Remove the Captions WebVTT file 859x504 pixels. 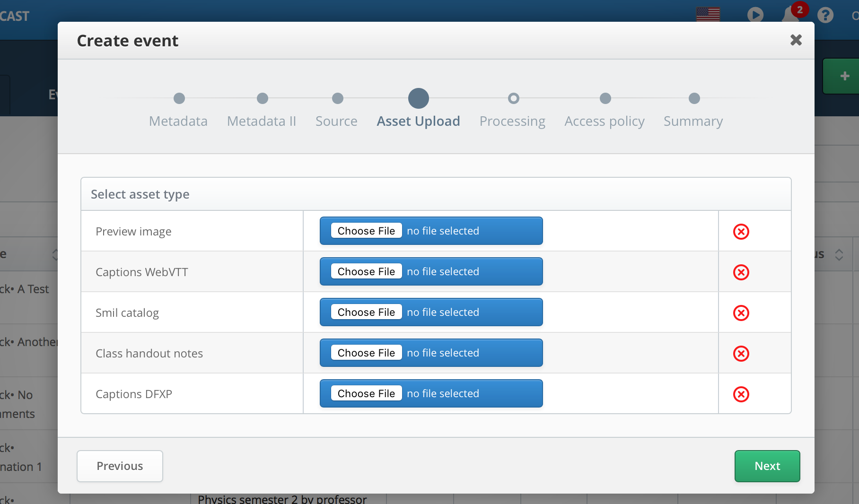click(x=741, y=272)
